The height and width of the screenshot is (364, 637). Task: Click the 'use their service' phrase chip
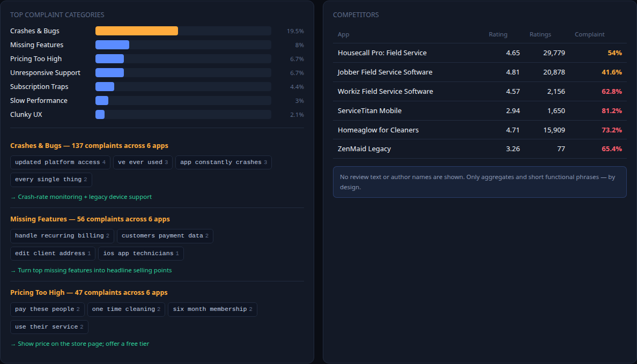click(x=49, y=327)
